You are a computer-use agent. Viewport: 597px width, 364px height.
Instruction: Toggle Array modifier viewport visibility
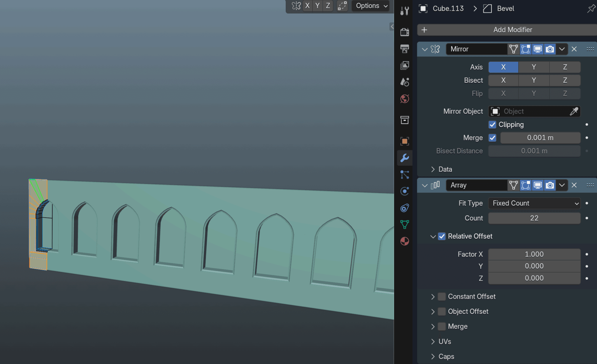(x=538, y=185)
